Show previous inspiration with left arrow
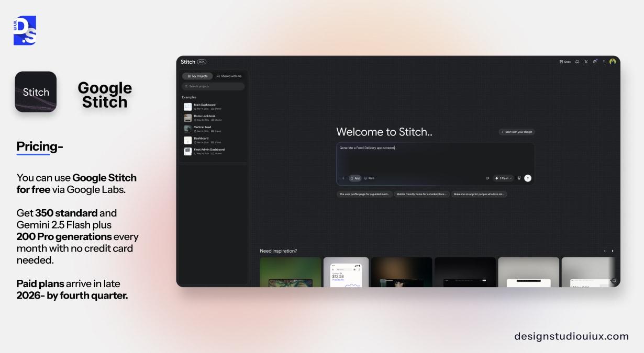This screenshot has width=644, height=353. pos(605,251)
